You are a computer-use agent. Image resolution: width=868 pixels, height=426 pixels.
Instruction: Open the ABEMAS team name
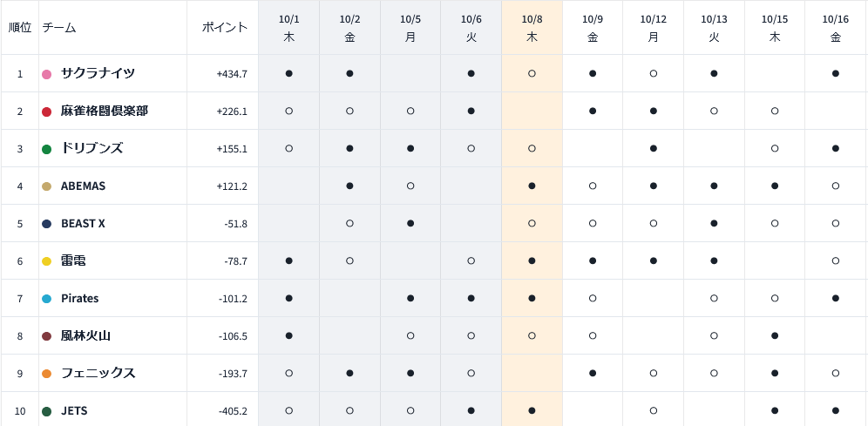point(83,186)
